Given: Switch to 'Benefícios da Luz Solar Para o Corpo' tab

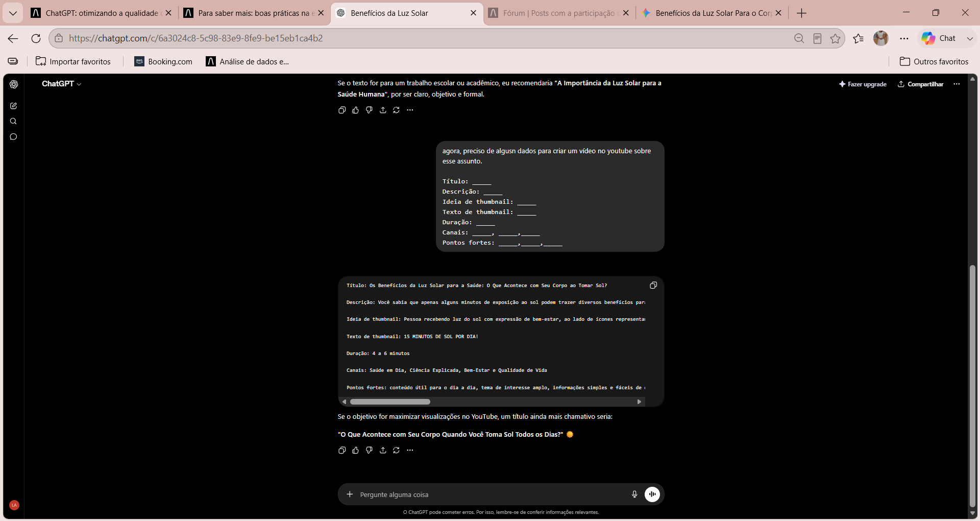Looking at the screenshot, I should 713,13.
